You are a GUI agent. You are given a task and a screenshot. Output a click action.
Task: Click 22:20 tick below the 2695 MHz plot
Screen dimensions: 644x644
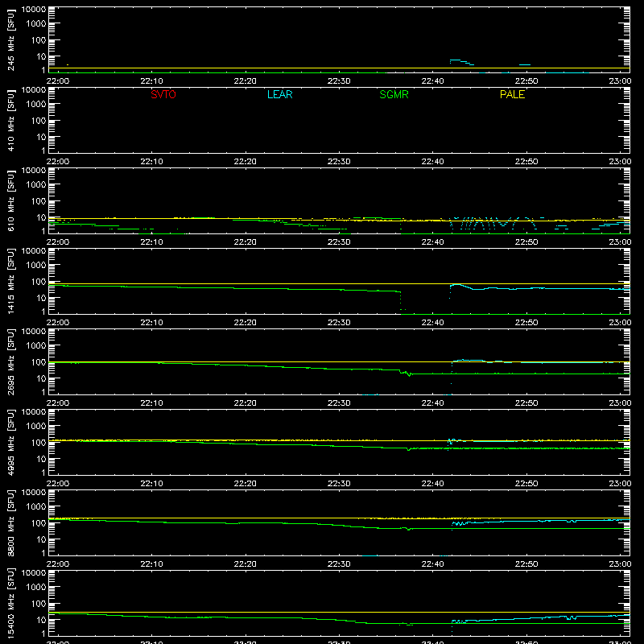246,403
